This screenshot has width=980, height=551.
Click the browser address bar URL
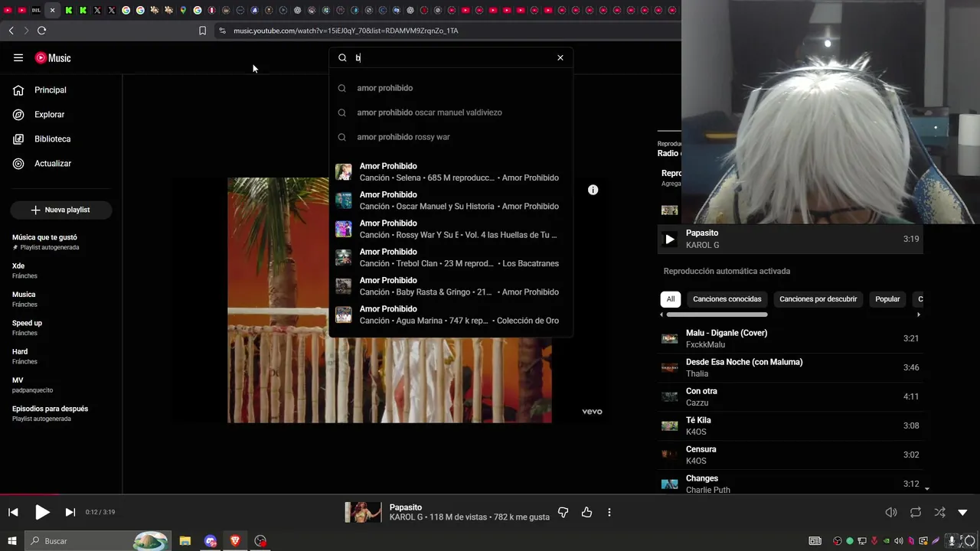point(345,31)
